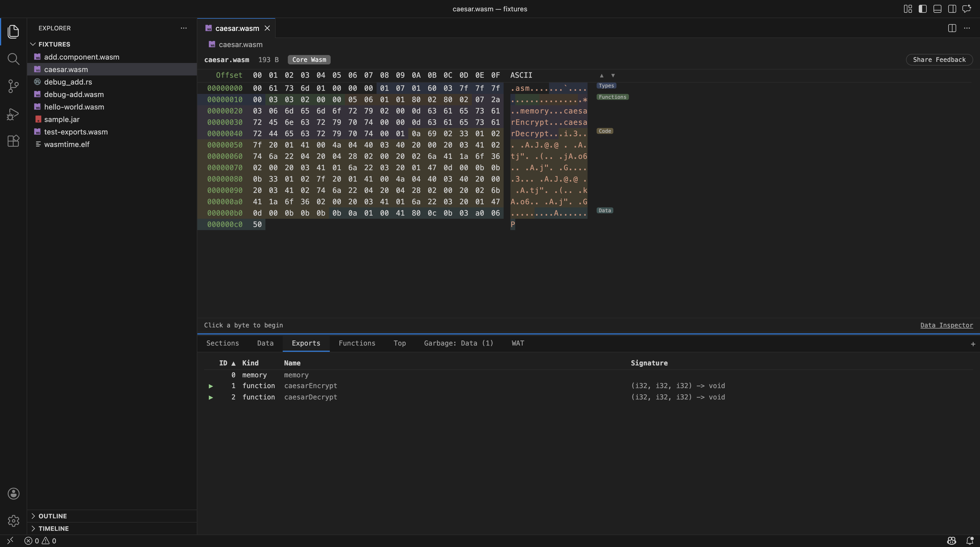Open test-exports.wasm file
The image size is (980, 547).
[x=112, y=132]
